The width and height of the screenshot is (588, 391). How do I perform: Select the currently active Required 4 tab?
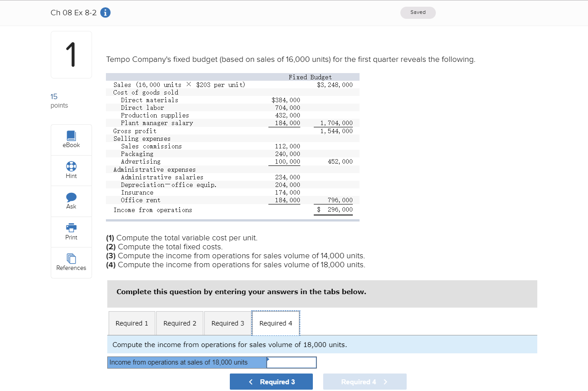click(x=275, y=323)
